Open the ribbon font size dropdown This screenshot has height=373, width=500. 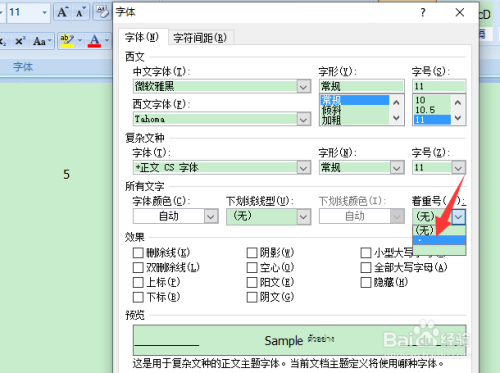pyautogui.click(x=44, y=13)
